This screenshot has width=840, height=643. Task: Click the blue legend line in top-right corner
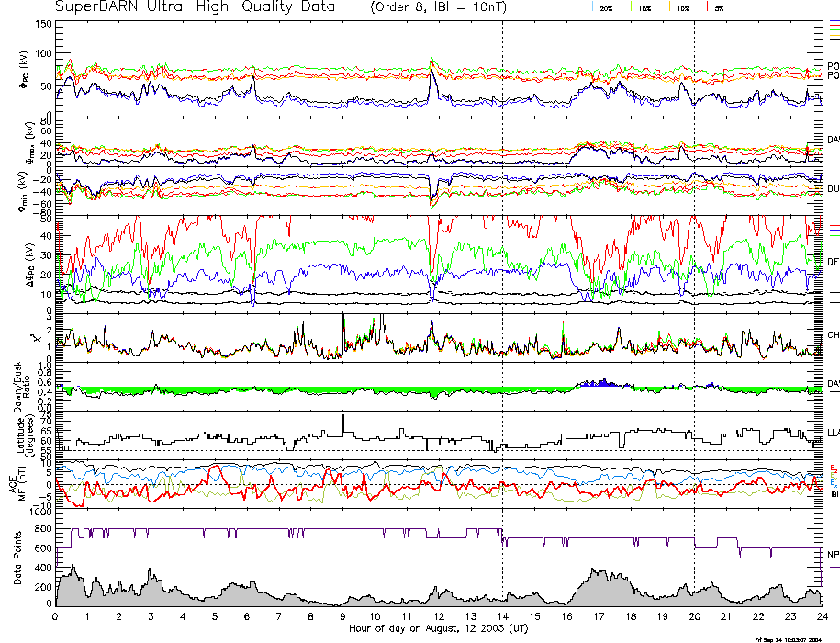pos(834,21)
